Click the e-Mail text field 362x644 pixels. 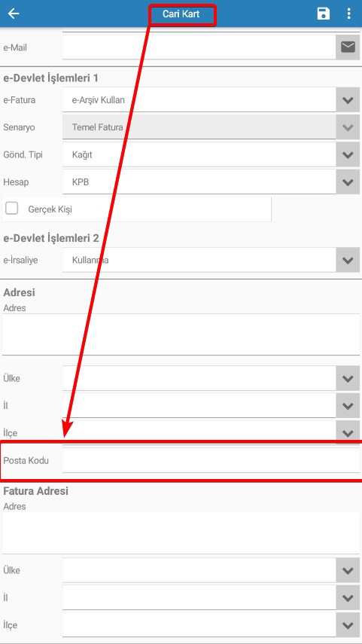coord(199,47)
